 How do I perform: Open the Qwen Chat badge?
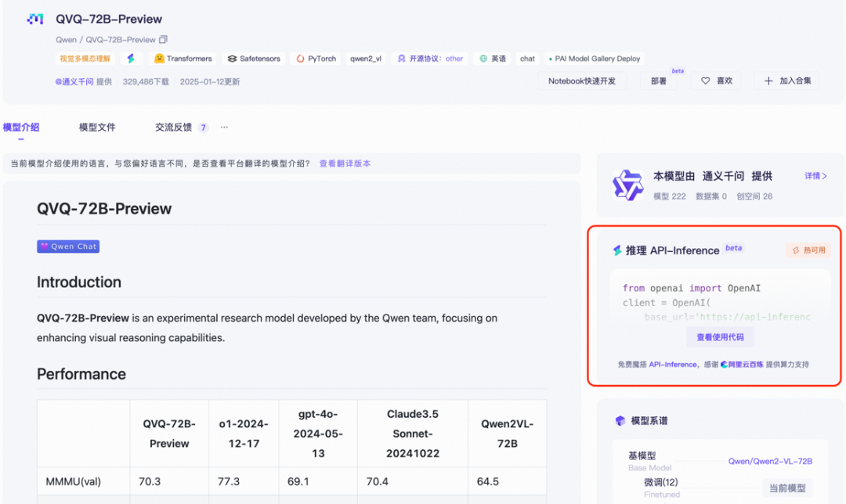67,246
